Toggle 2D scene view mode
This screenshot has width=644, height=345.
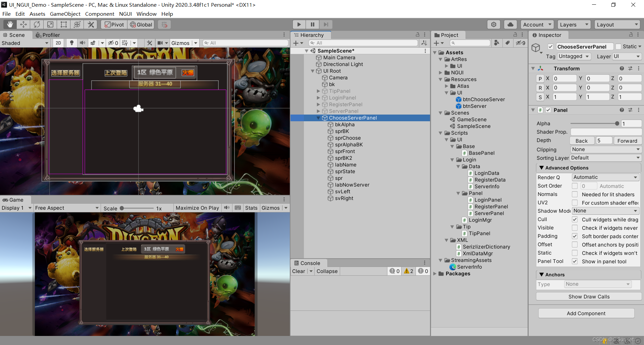tap(58, 43)
